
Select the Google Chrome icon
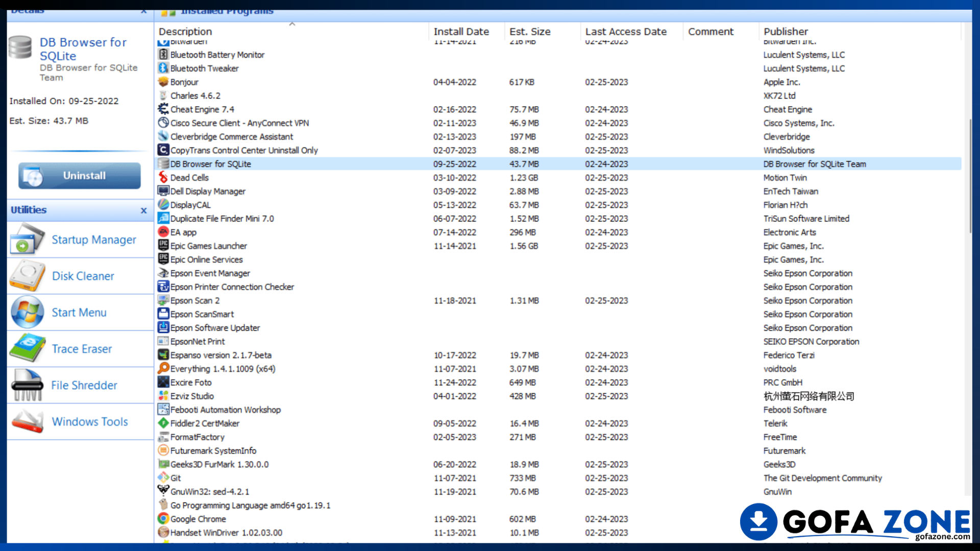(163, 519)
